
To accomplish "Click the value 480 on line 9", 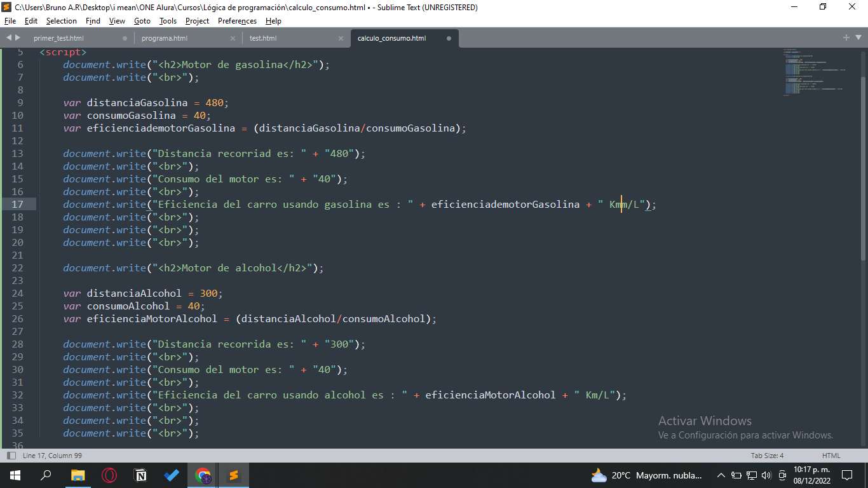I will [215, 102].
